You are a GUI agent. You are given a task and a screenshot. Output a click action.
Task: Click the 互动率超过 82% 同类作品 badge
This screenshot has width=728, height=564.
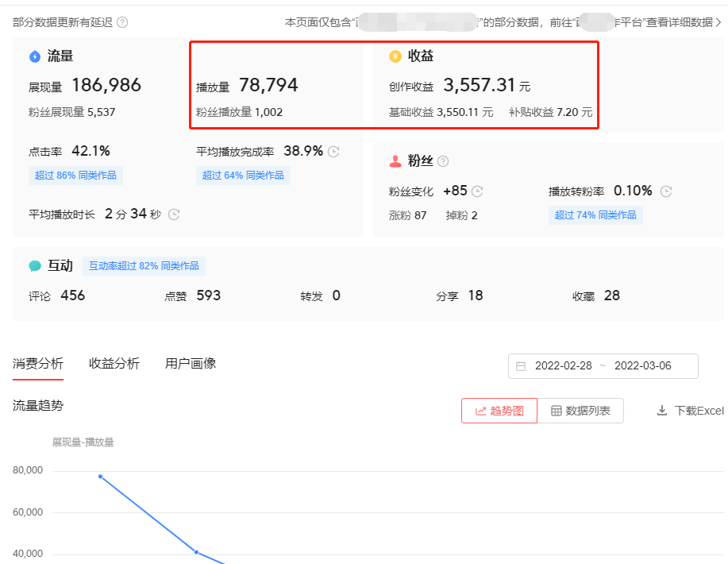click(x=144, y=266)
